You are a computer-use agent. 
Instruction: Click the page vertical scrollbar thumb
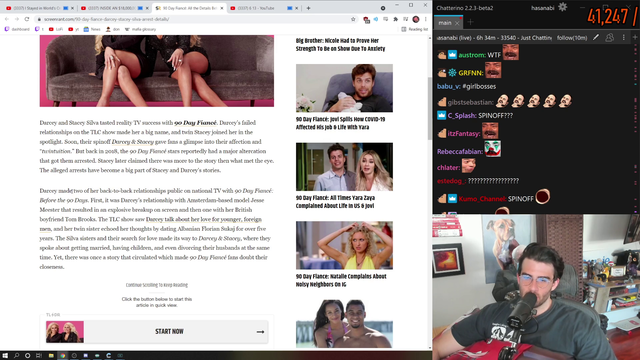pos(429,108)
